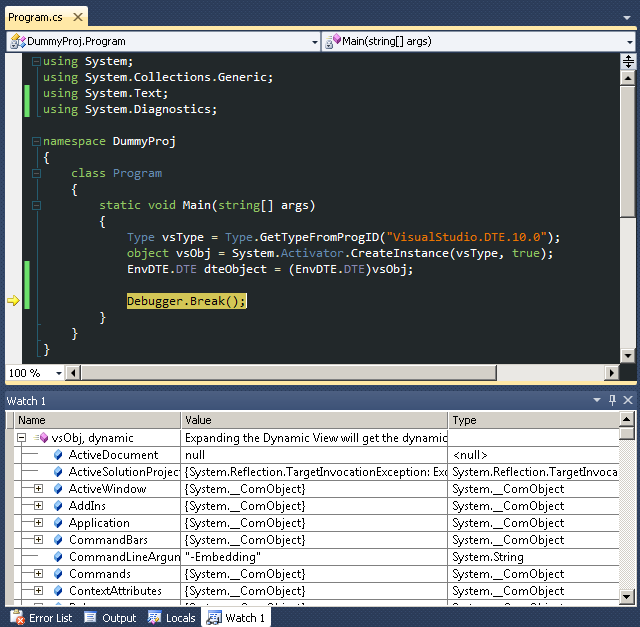Close the Watch 1 panel
Screen dimensions: 640x627
pyautogui.click(x=628, y=400)
